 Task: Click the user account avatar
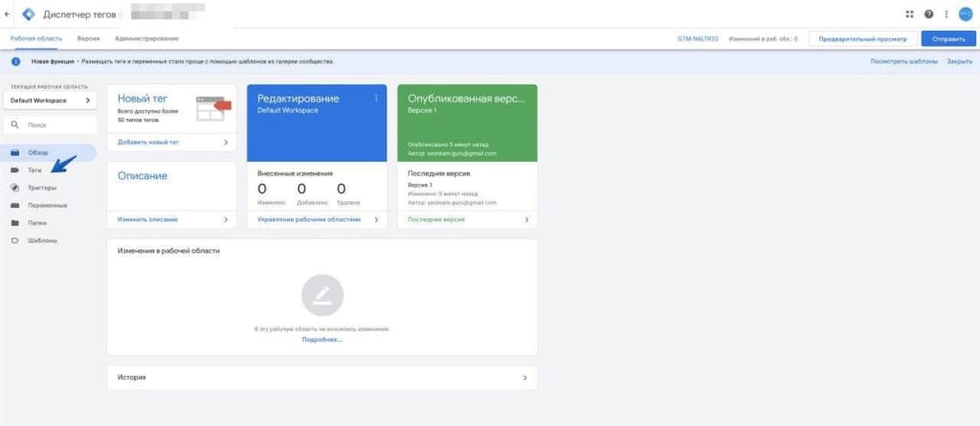pos(966,14)
